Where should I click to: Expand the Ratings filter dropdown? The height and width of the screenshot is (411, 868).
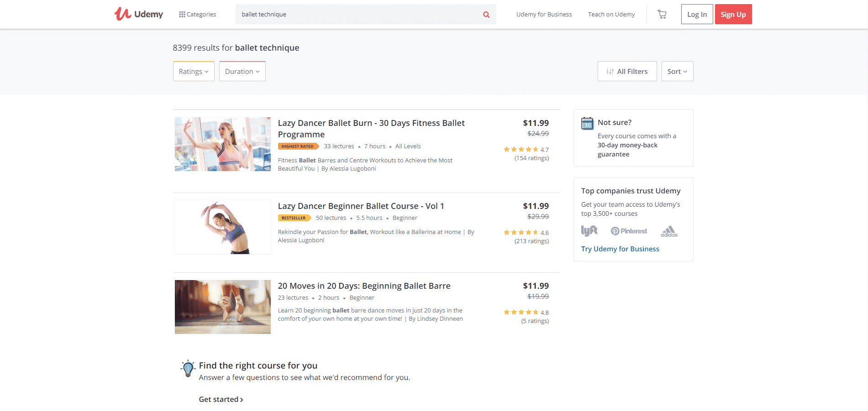[x=194, y=71]
